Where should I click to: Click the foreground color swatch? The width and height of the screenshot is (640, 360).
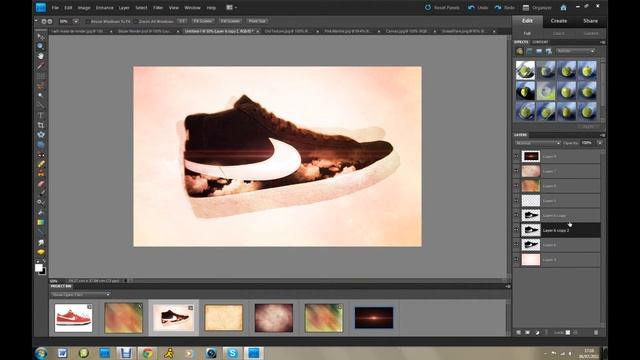coord(38,267)
